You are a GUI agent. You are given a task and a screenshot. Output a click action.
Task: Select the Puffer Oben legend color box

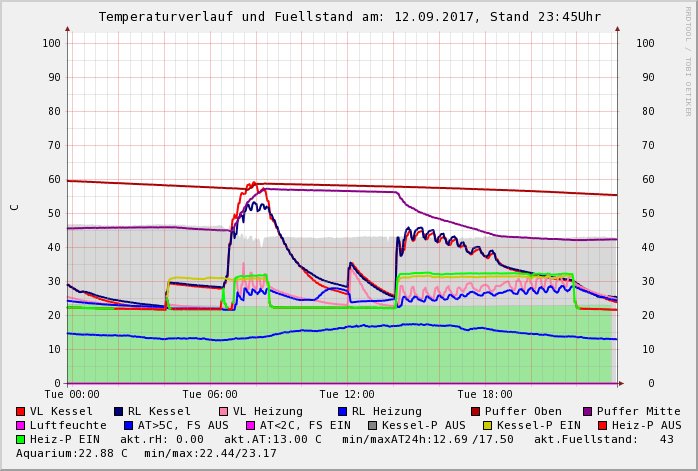476,412
